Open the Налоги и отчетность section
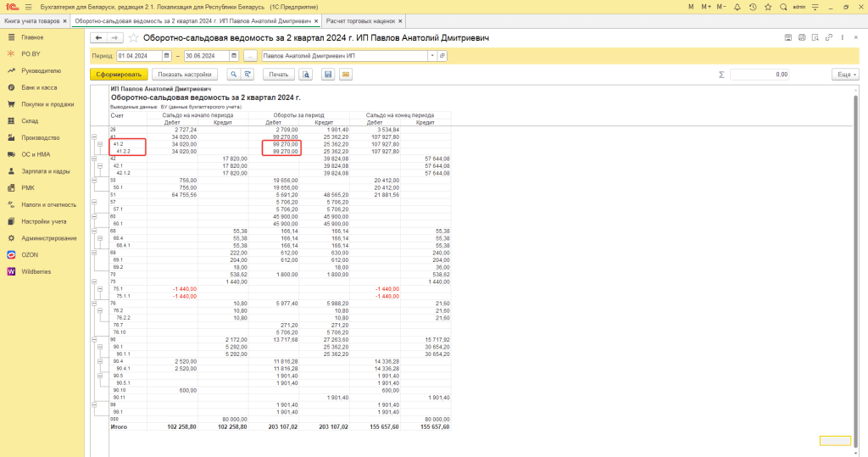This screenshot has width=868, height=457. point(48,204)
